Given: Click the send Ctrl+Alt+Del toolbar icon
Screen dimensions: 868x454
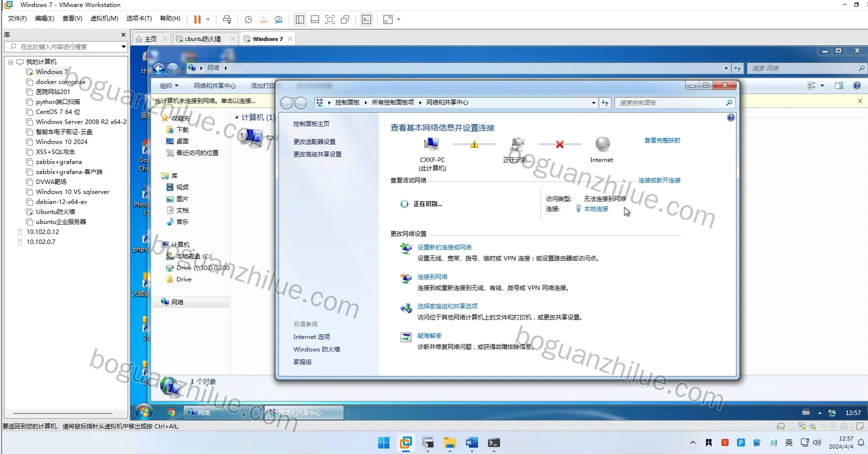Looking at the screenshot, I should (x=227, y=19).
